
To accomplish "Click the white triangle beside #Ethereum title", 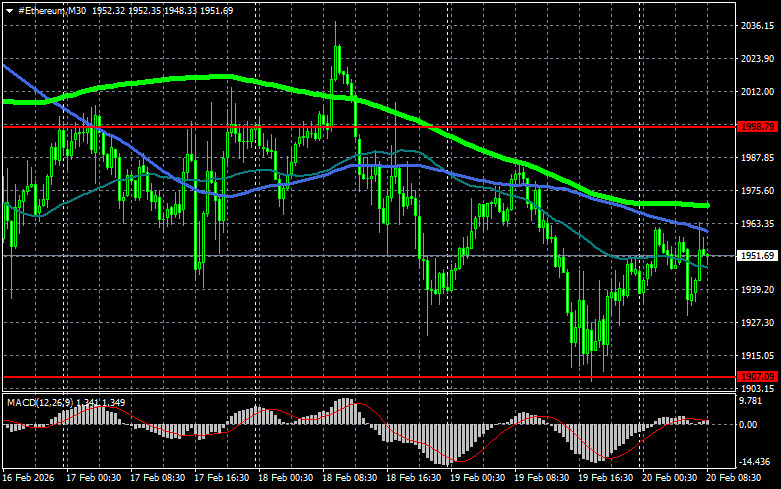I will (x=9, y=9).
